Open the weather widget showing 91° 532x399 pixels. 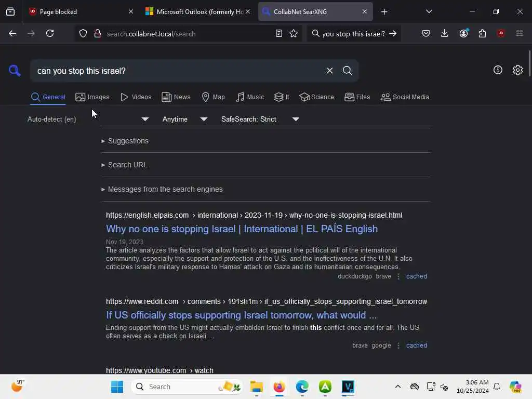tap(18, 386)
